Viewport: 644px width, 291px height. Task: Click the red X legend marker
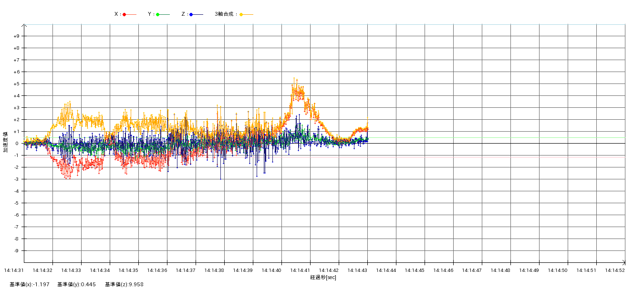click(125, 14)
